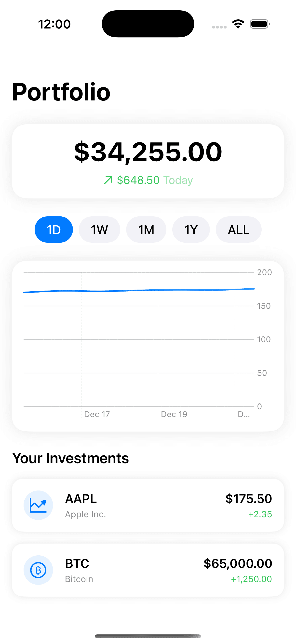Select the ALL time range
Viewport: 296px width, 644px height.
(x=239, y=229)
